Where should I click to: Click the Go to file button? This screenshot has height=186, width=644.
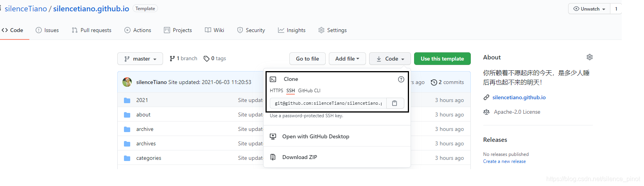pos(307,59)
